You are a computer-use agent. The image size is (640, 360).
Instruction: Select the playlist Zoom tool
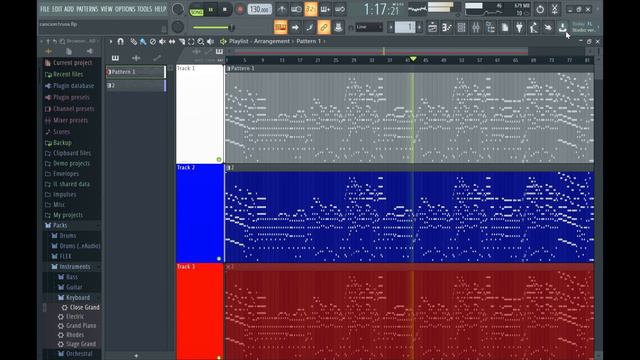(x=201, y=41)
